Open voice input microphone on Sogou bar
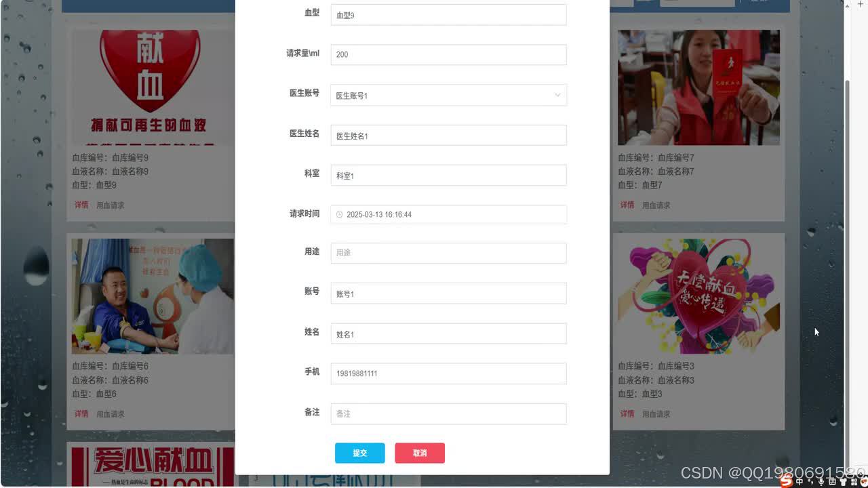868x488 pixels. coord(821,481)
